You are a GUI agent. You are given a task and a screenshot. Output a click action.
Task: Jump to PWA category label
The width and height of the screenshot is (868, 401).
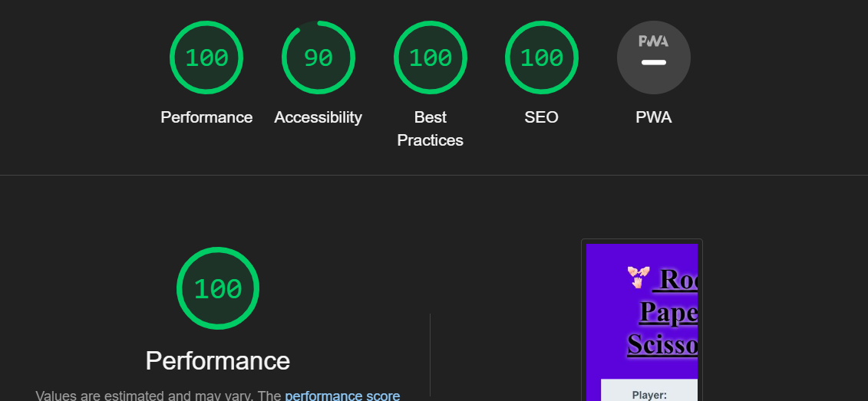654,117
